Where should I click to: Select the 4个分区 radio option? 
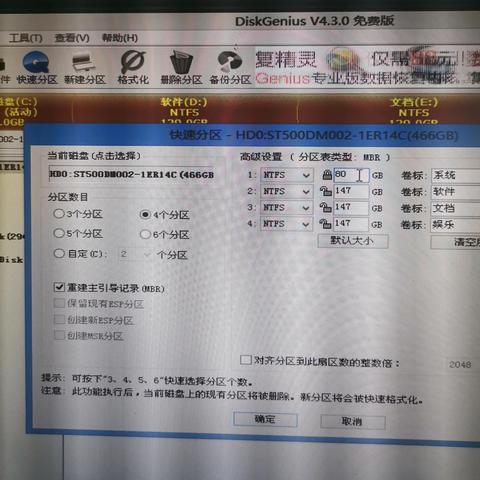(x=164, y=215)
